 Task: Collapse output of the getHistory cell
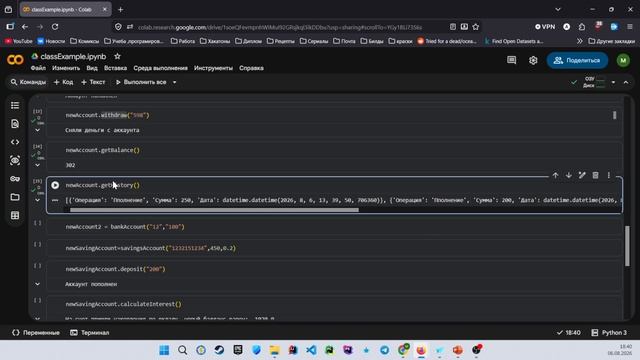pos(38,200)
